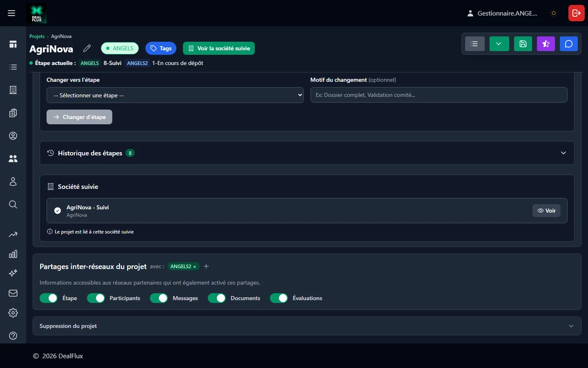The height and width of the screenshot is (368, 588).
Task: Open the blue chat bubble messages button
Action: pos(569,44)
